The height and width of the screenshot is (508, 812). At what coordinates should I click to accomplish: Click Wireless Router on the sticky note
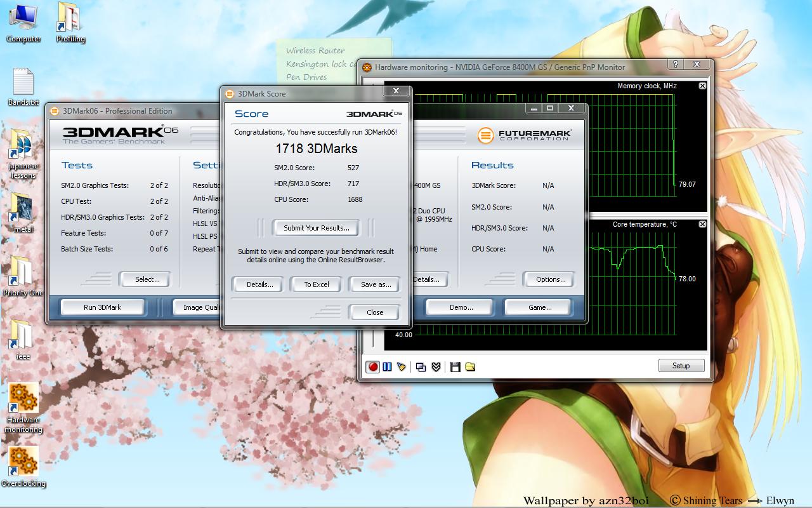[x=315, y=50]
